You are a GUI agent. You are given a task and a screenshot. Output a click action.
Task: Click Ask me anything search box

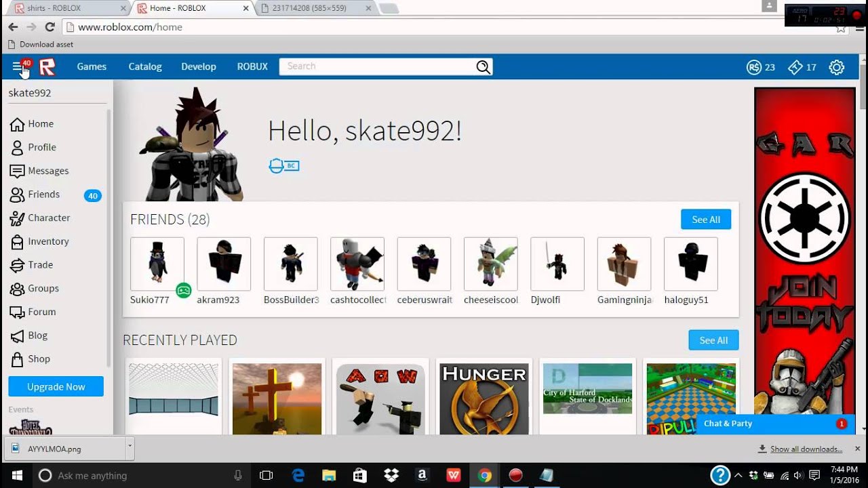point(141,475)
